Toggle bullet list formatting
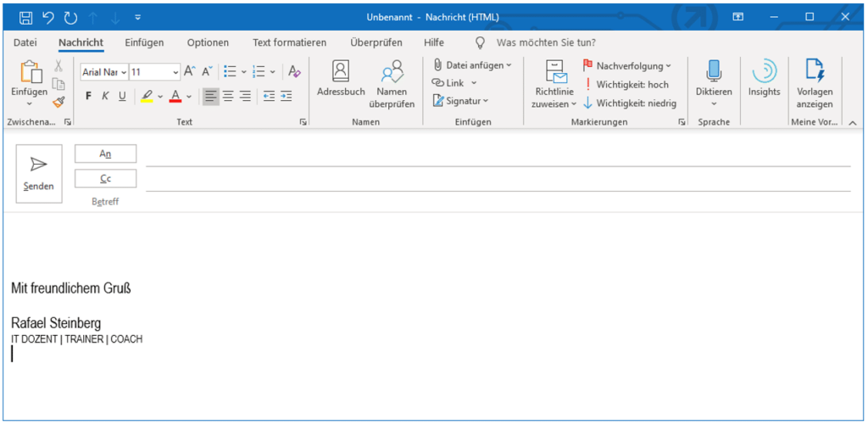Screen dimensions: 868x425 [230, 71]
